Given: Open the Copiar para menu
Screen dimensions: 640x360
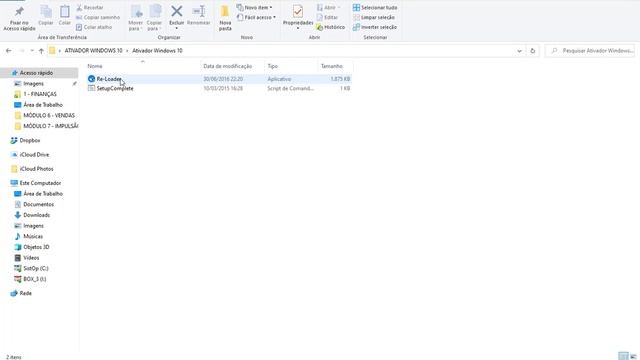Looking at the screenshot, I should pos(154,18).
